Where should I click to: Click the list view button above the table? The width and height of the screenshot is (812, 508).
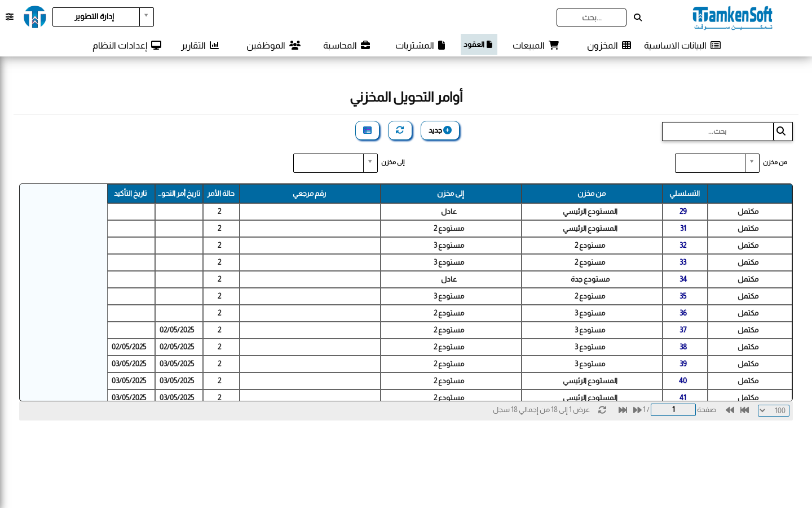coord(367,130)
